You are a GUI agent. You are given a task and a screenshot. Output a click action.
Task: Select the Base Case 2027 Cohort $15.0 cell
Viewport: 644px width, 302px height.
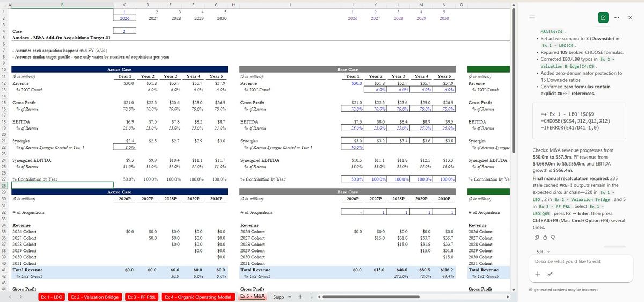pyautogui.click(x=375, y=238)
